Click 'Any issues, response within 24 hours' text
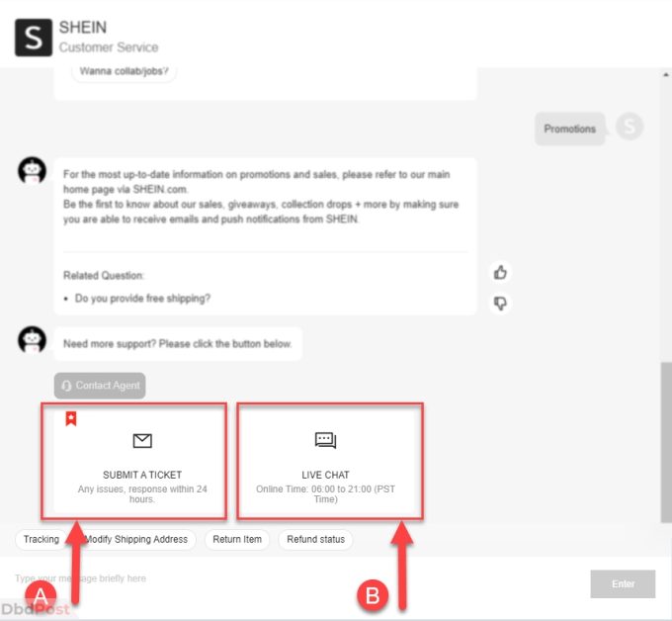 click(x=142, y=494)
